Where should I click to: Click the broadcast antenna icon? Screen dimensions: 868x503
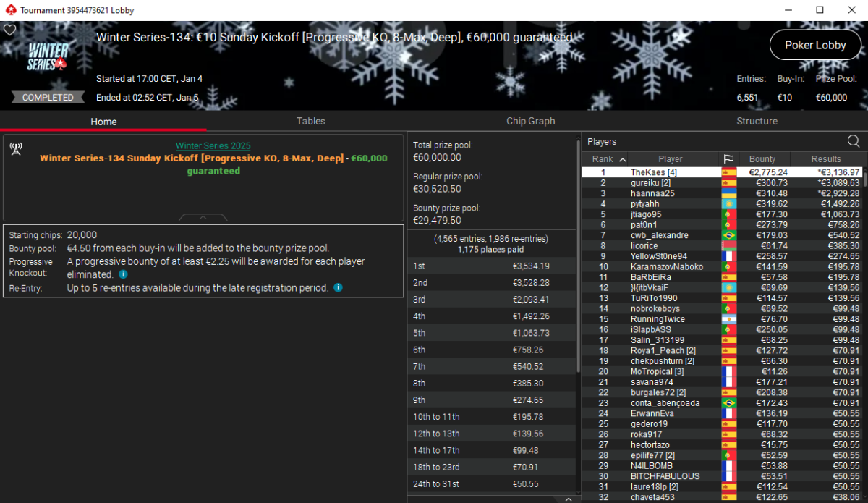point(15,149)
